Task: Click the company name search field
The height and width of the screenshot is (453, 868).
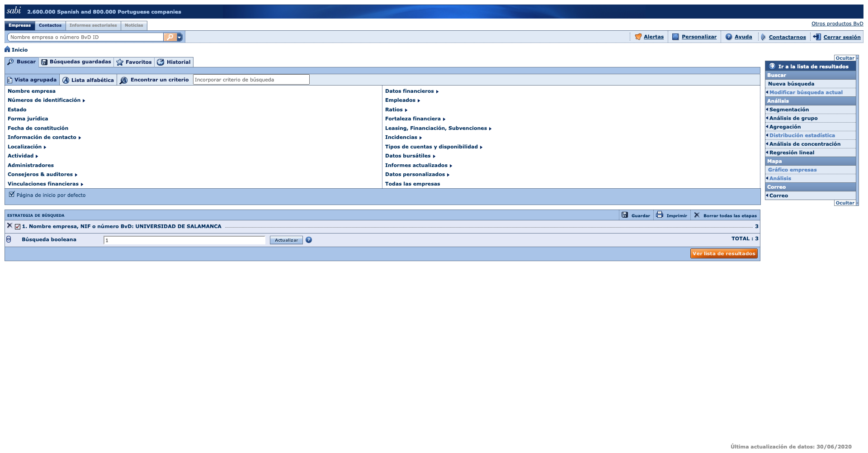Action: pos(86,37)
